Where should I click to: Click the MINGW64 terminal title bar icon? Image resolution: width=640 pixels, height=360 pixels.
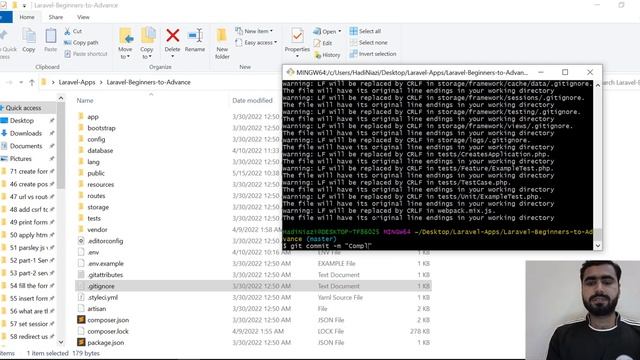point(290,72)
